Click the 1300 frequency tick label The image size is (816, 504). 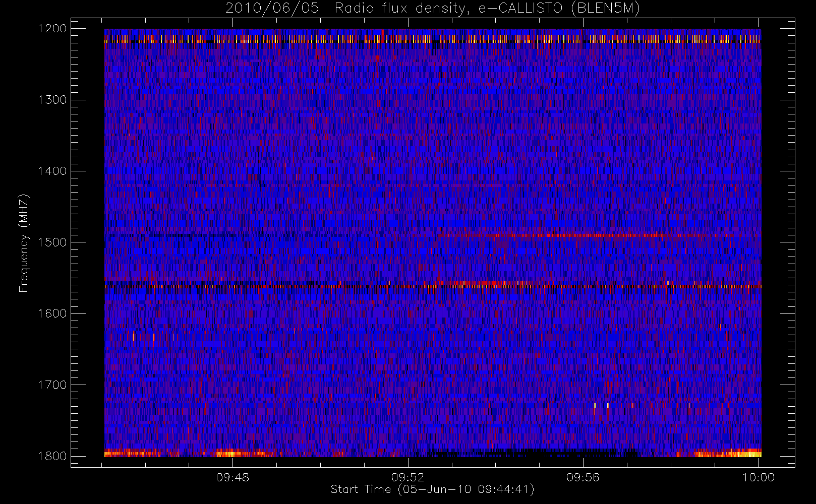(x=52, y=100)
